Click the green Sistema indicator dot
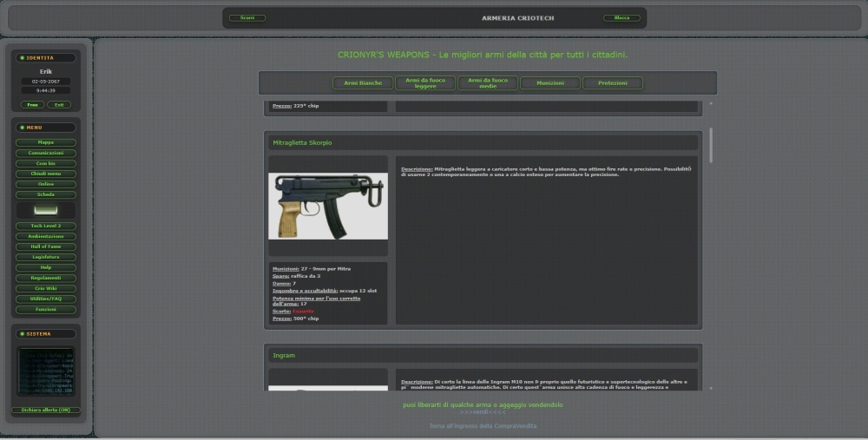This screenshot has width=868, height=440. pyautogui.click(x=23, y=334)
